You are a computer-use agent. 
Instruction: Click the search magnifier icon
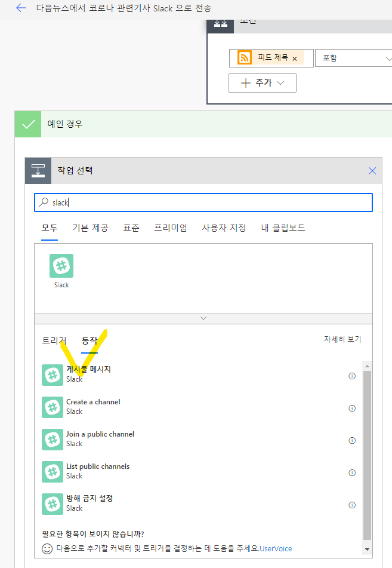44,202
